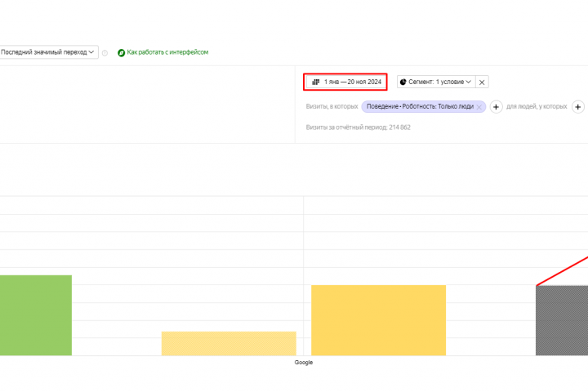This screenshot has height=392, width=588.
Task: Select the gray hatched bar
Action: (562, 320)
